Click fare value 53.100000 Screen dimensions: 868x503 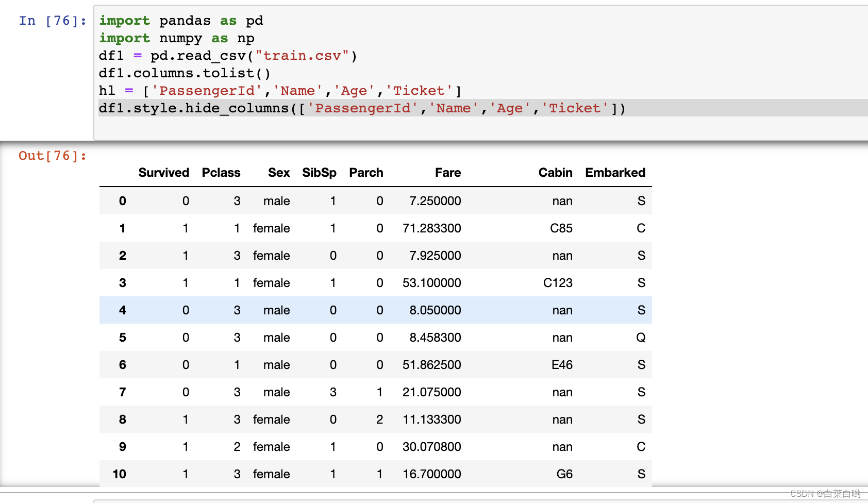(x=431, y=283)
